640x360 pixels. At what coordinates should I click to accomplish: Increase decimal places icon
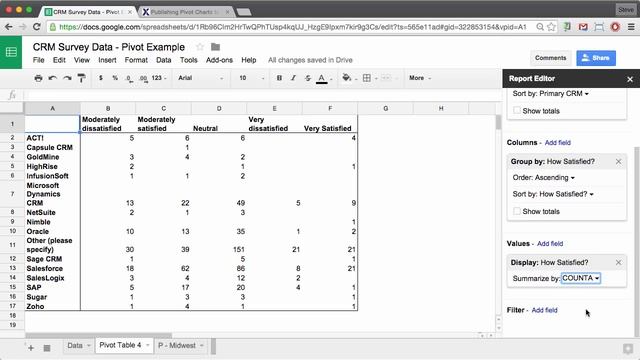point(143,78)
